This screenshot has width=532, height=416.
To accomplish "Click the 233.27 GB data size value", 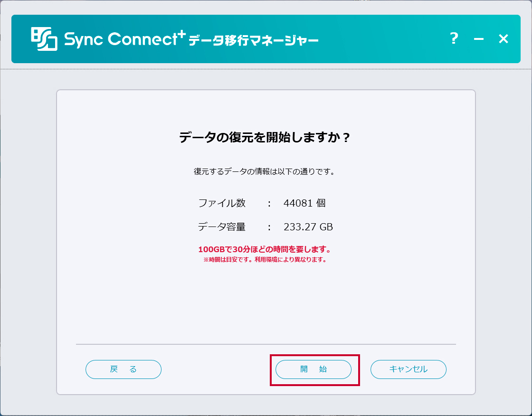I will [x=308, y=227].
